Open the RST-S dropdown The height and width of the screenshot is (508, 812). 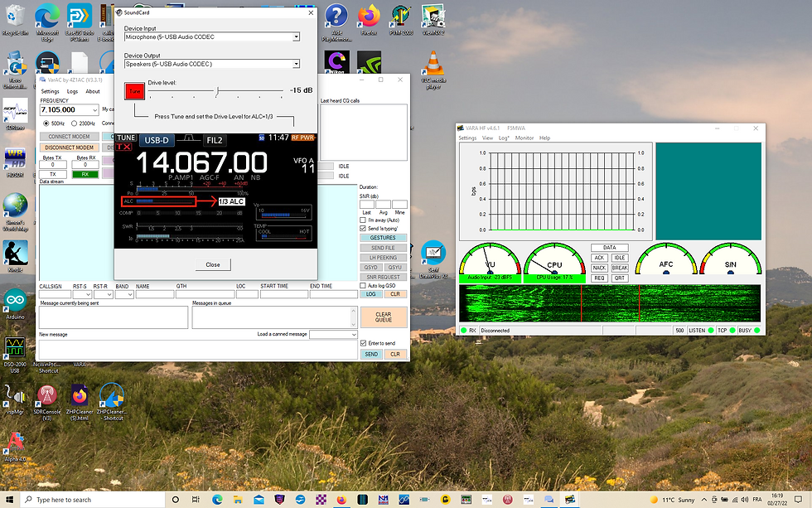88,294
